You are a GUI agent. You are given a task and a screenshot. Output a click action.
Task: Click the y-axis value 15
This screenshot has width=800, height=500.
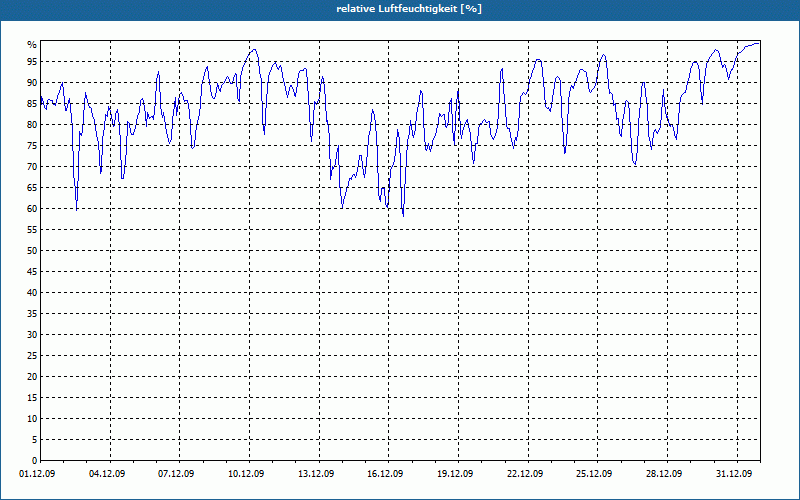[x=32, y=397]
